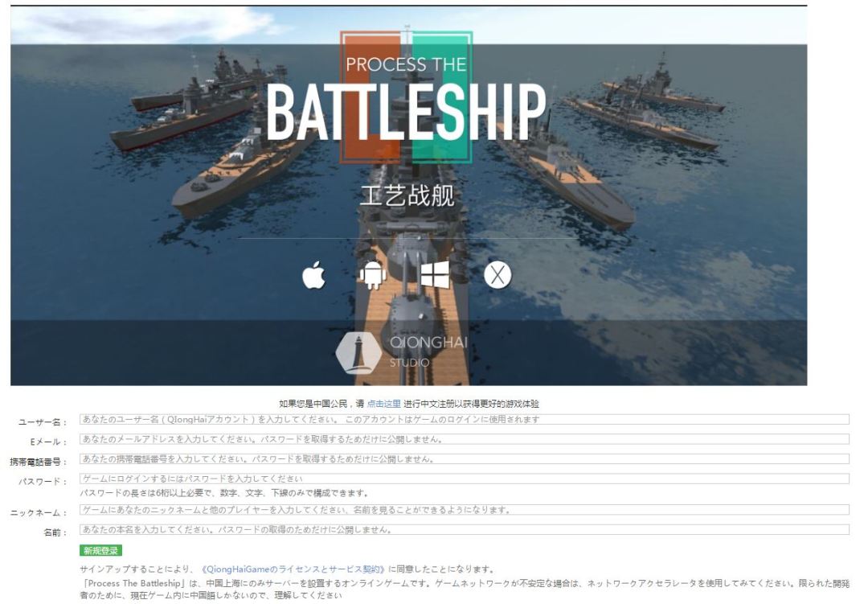Click the battleship banner image
Screen dimensions: 868x604
click(x=408, y=195)
